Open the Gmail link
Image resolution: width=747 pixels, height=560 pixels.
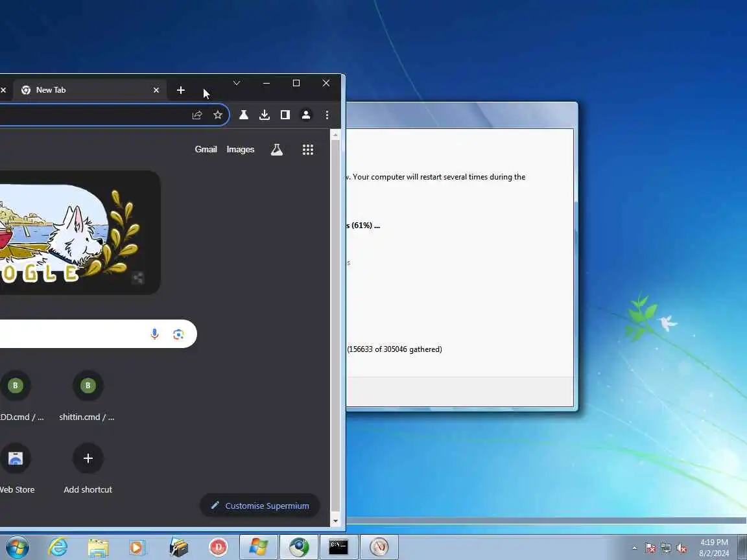[x=206, y=150]
